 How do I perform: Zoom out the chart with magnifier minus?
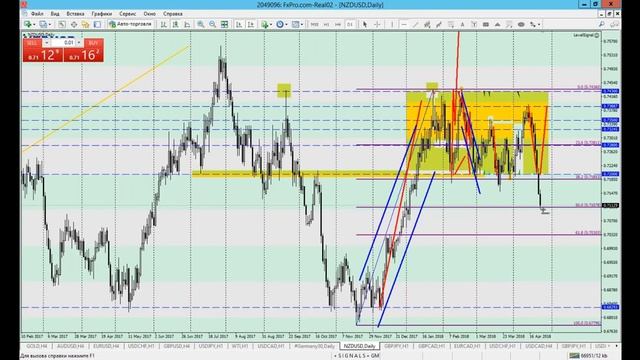213,24
